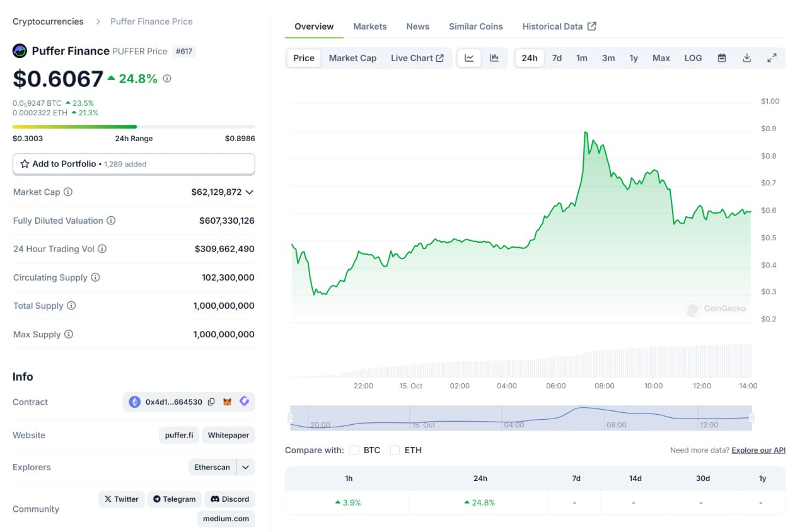Copy the contract address
807x532 pixels.
click(211, 402)
